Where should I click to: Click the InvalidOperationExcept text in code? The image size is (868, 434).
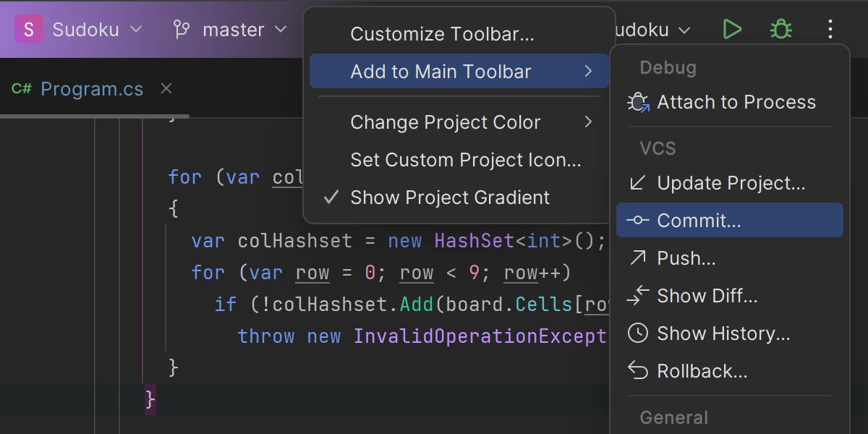pos(480,336)
